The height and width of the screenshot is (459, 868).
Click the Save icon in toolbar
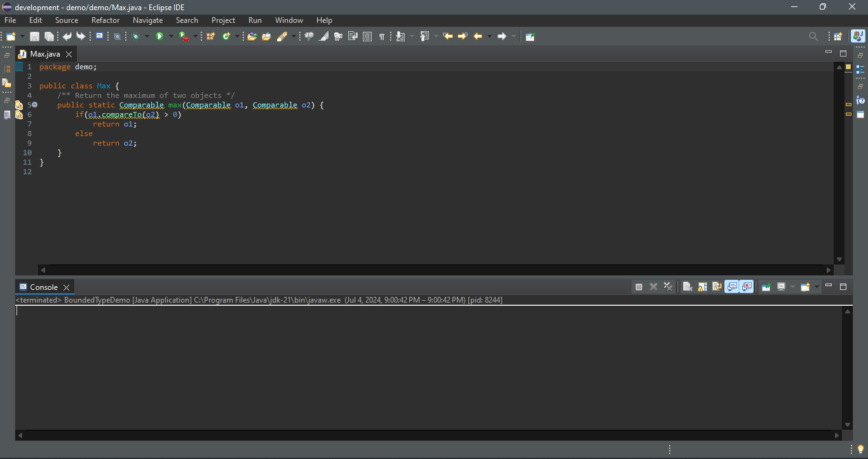pos(34,36)
